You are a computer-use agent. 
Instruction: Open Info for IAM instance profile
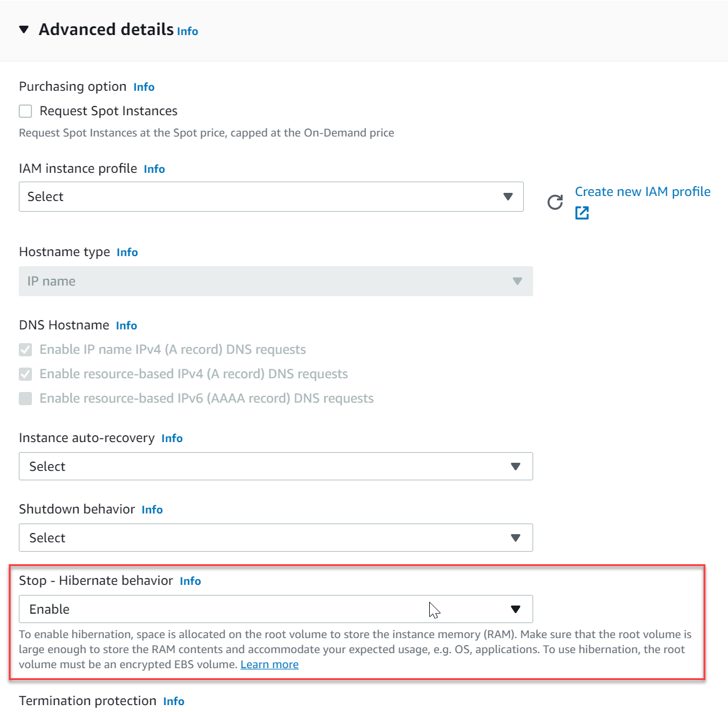pos(154,169)
